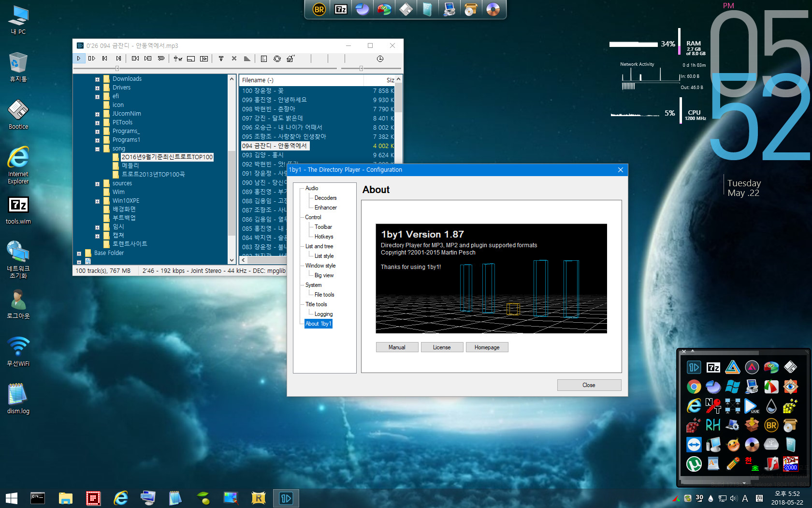Open the 내 PC desktop icon
Viewport: 812px width, 508px height.
[18, 20]
